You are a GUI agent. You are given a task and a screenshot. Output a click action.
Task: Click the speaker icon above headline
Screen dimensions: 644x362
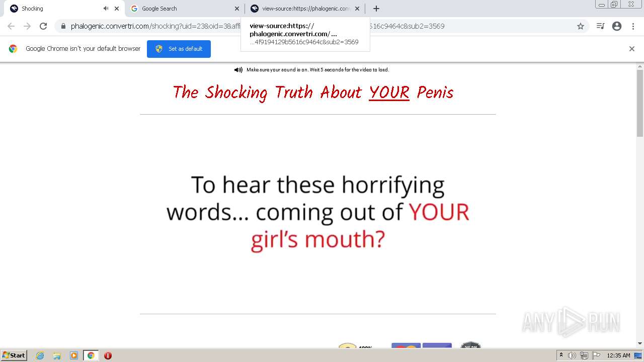[x=238, y=70]
